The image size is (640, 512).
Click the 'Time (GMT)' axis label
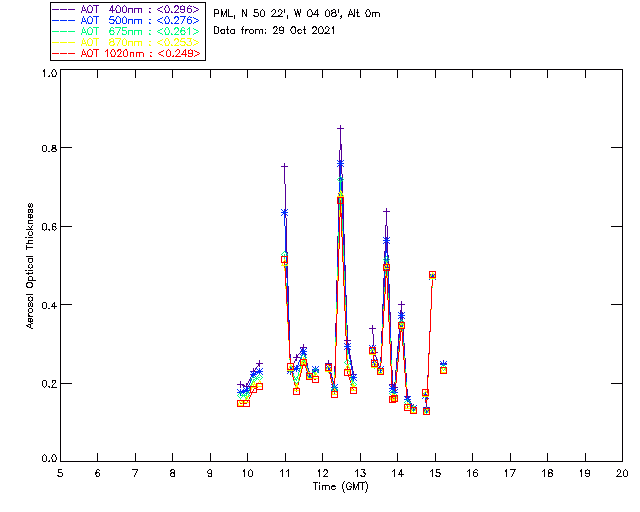[340, 487]
